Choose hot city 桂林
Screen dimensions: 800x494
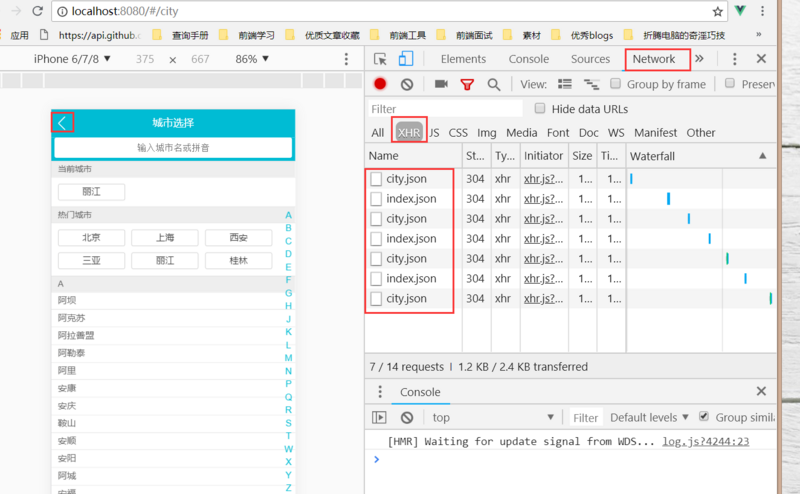238,261
